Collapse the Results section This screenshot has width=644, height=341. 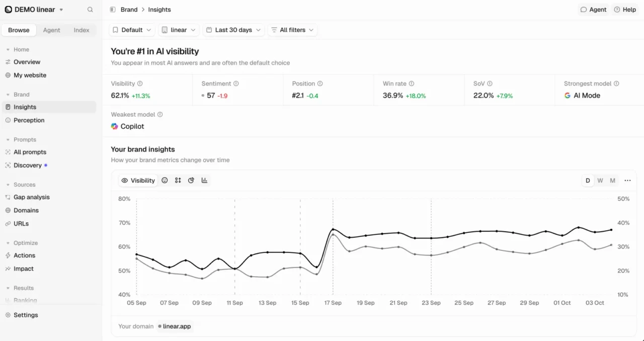[x=20, y=288]
